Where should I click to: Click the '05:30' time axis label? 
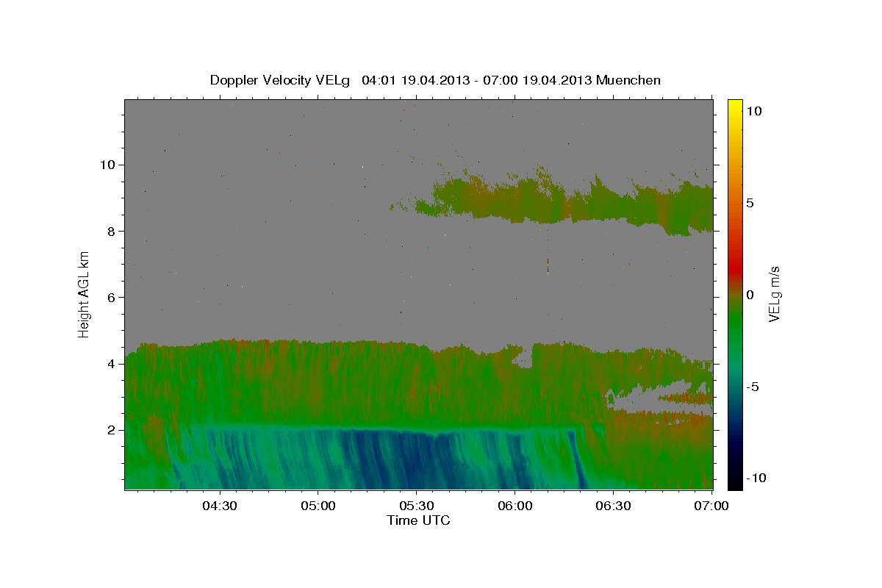(417, 506)
